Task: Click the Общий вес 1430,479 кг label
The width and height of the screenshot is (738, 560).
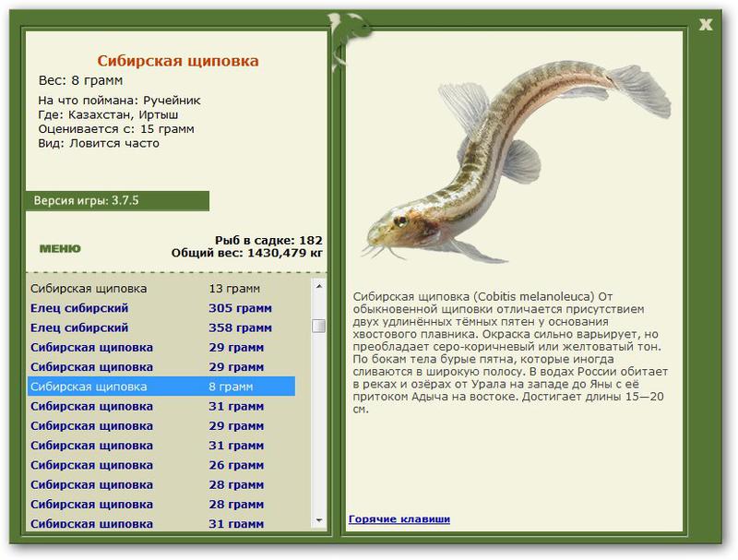Action: pyautogui.click(x=247, y=253)
